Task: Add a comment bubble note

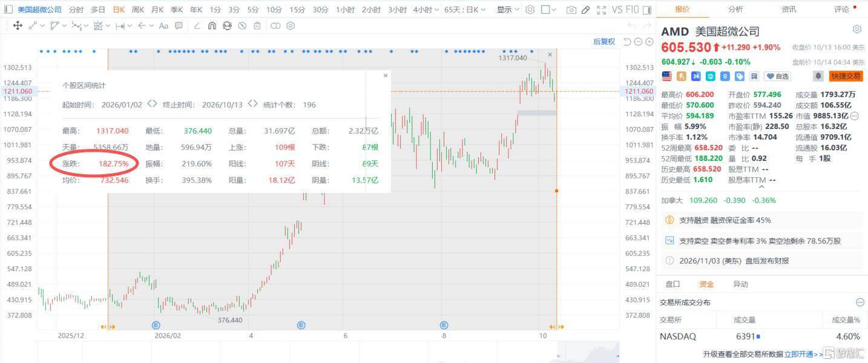Action: point(179,26)
